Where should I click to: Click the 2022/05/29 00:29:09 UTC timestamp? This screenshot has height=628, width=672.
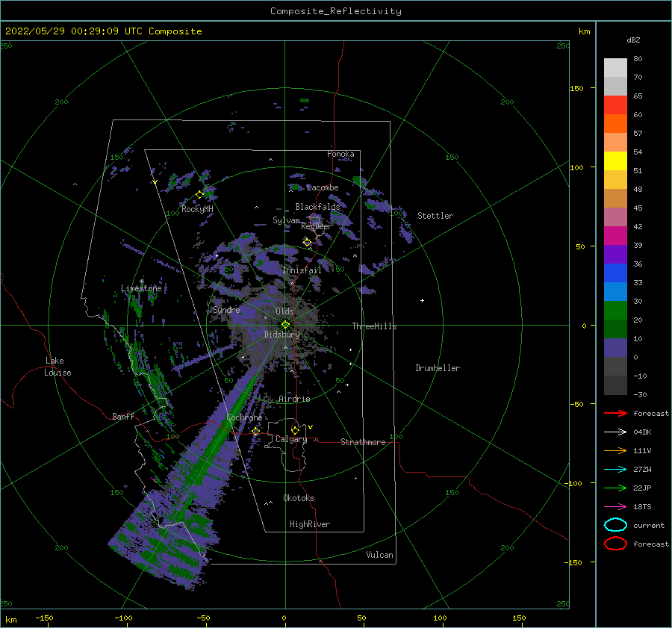pos(75,31)
